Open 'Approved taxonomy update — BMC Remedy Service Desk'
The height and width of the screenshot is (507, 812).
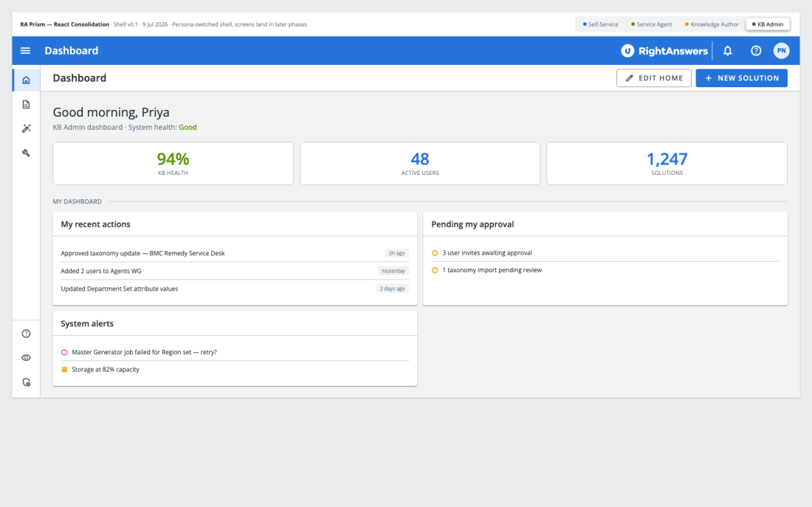(x=235, y=253)
